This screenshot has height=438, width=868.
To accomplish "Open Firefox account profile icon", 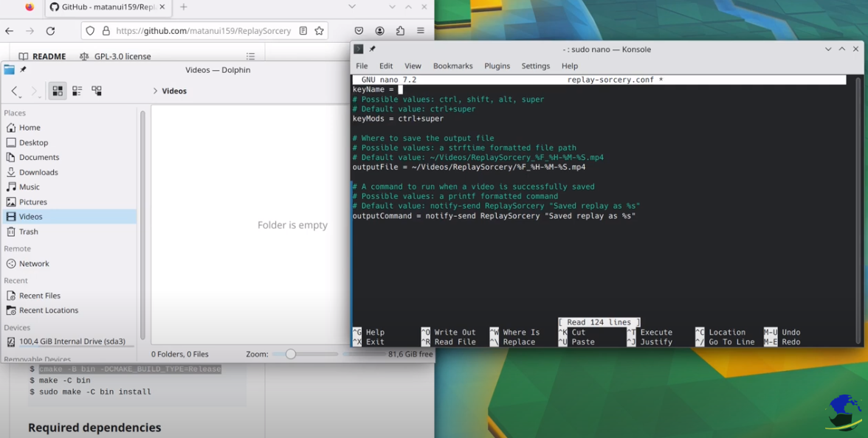I will (x=379, y=31).
